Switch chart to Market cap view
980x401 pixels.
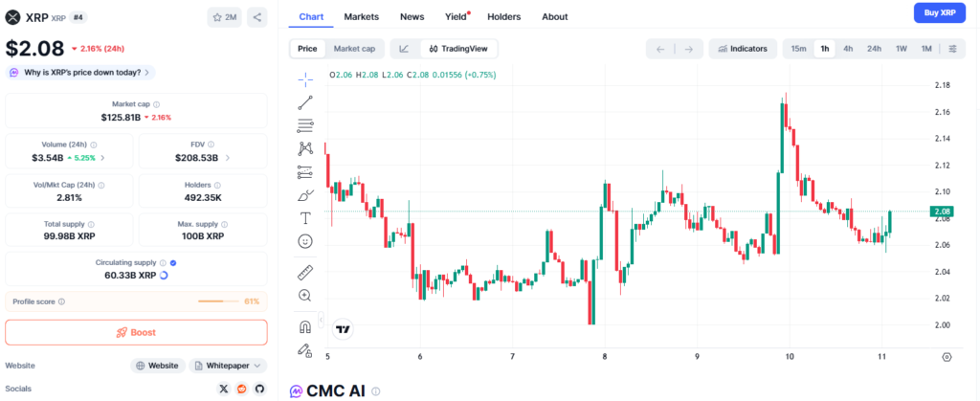(x=354, y=48)
